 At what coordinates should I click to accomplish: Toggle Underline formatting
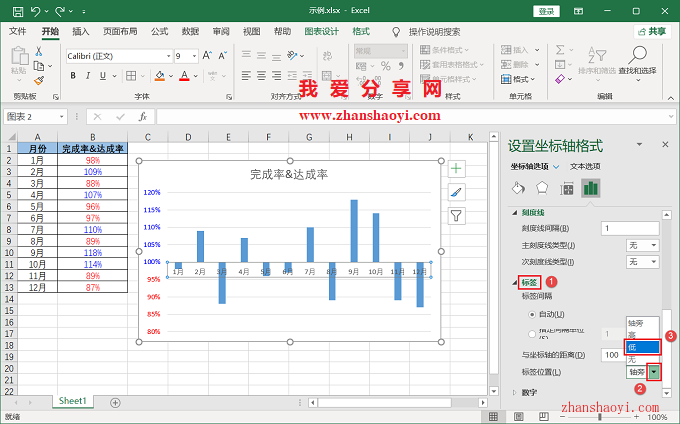(103, 76)
